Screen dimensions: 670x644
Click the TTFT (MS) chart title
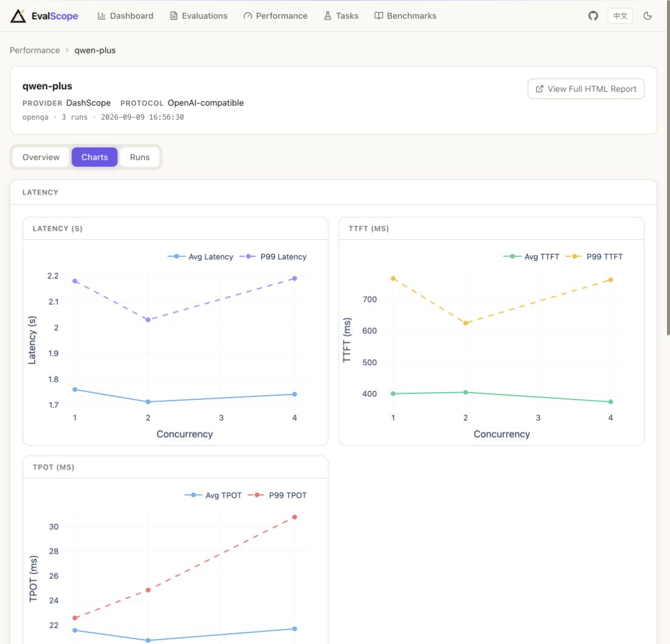pyautogui.click(x=369, y=228)
